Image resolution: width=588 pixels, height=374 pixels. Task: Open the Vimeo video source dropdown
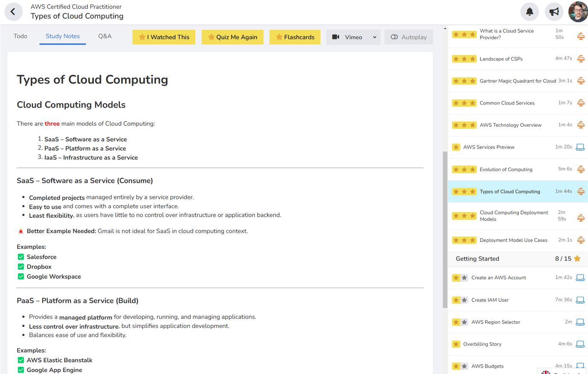coord(353,37)
